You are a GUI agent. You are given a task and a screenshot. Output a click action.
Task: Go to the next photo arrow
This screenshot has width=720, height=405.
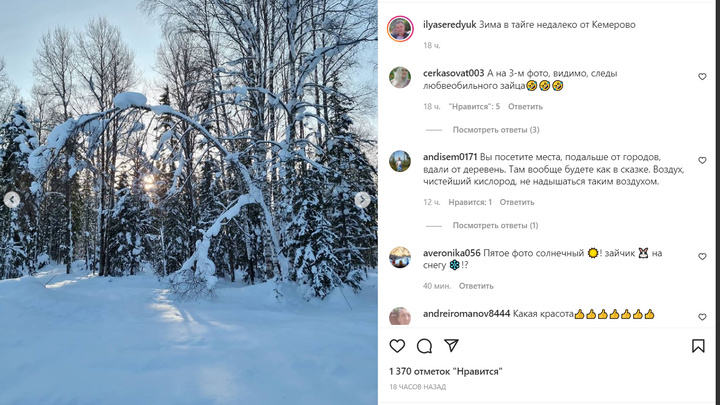[362, 199]
